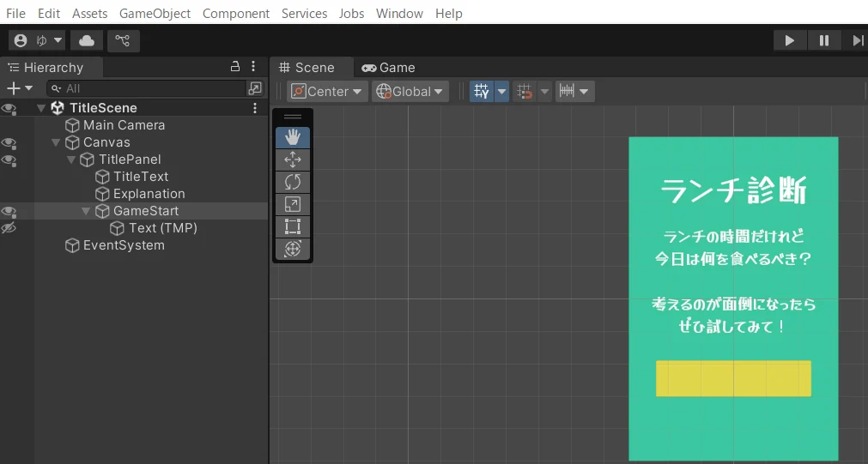Toggle visibility eye for Canvas

coord(9,142)
